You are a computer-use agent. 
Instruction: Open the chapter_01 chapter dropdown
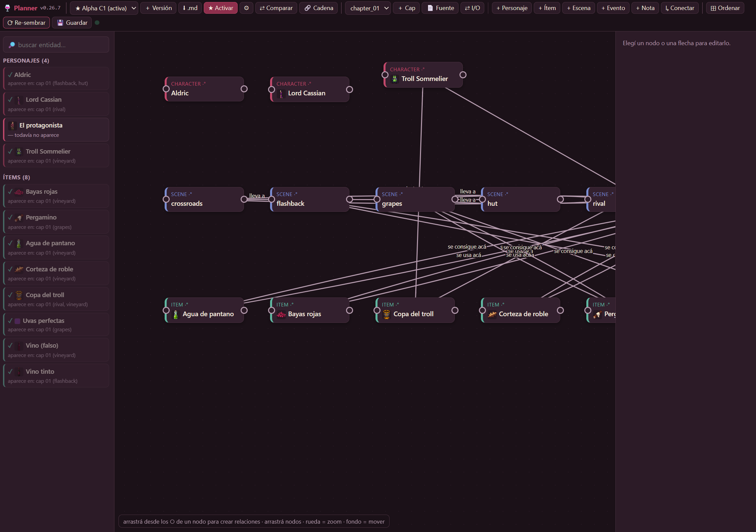[x=368, y=8]
